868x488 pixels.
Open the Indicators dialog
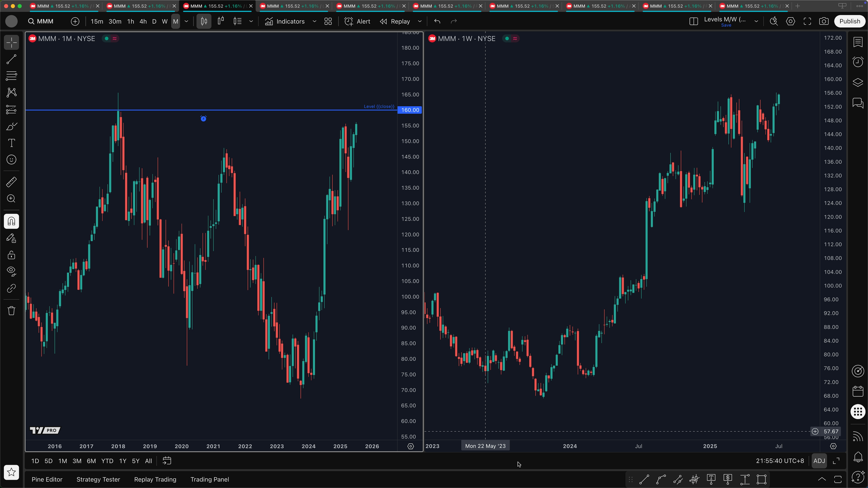285,21
